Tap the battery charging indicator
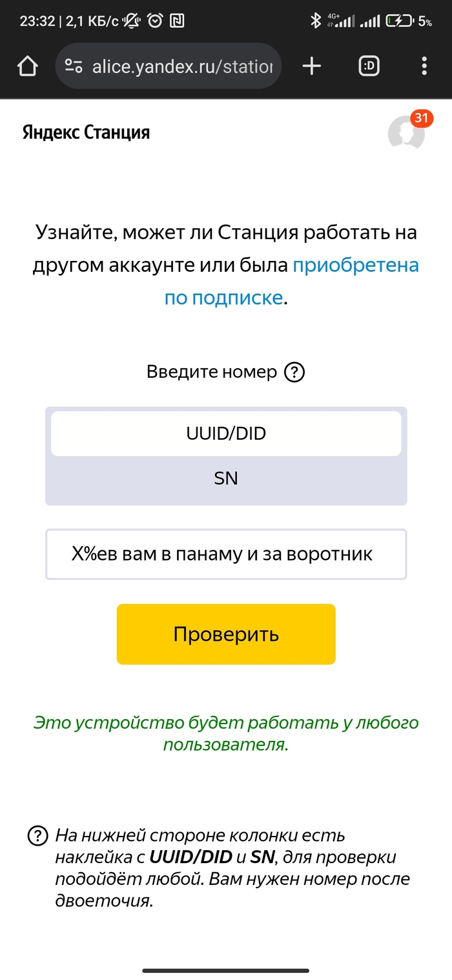 (398, 19)
